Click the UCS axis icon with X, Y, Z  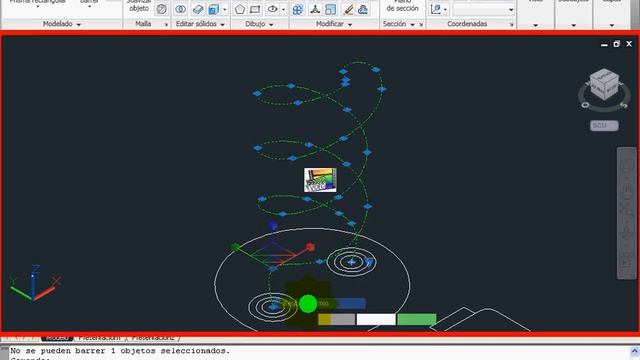[35, 282]
